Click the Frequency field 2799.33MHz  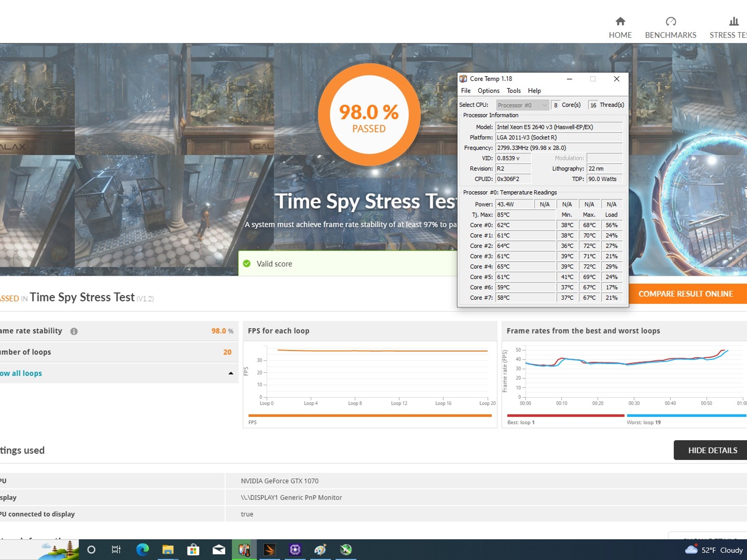coord(559,148)
